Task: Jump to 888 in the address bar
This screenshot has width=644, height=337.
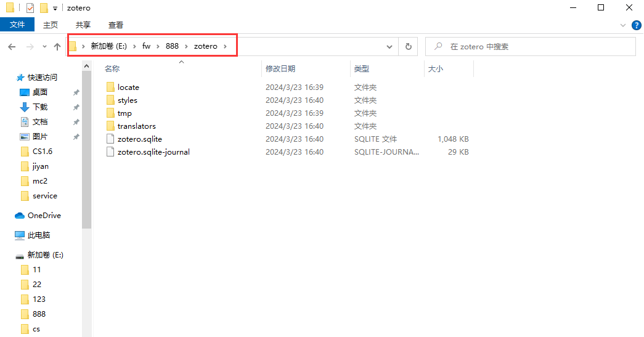Action: [172, 46]
